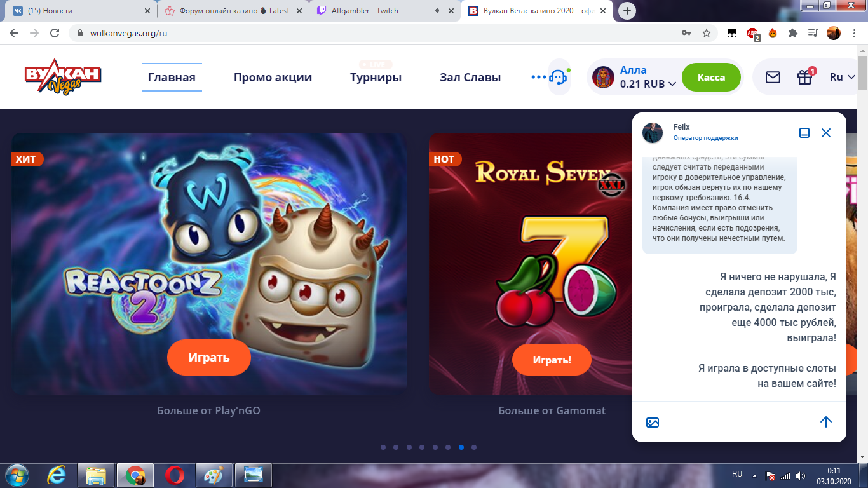This screenshot has height=488, width=868.
Task: Go to the Главная tab
Action: point(172,78)
